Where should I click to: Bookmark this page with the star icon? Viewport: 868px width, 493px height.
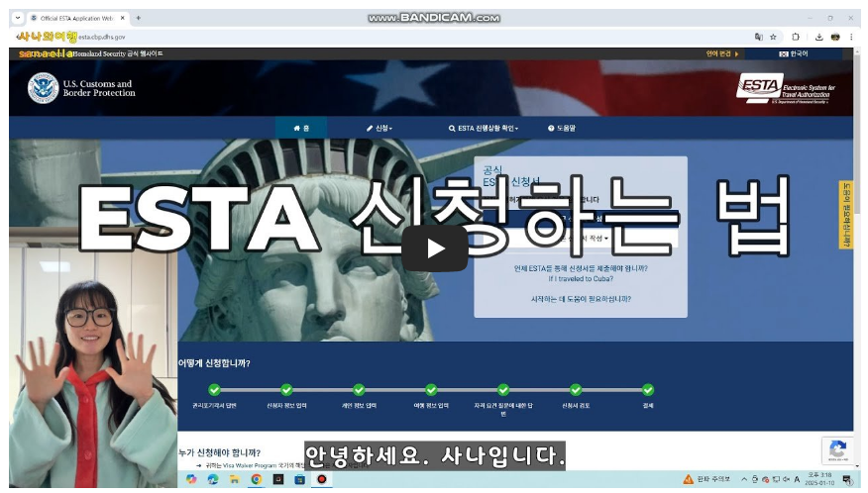point(773,37)
